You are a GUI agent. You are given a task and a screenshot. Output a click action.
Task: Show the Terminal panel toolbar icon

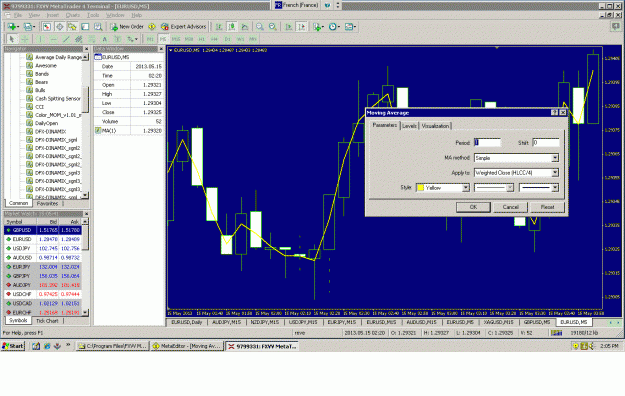[x=85, y=27]
